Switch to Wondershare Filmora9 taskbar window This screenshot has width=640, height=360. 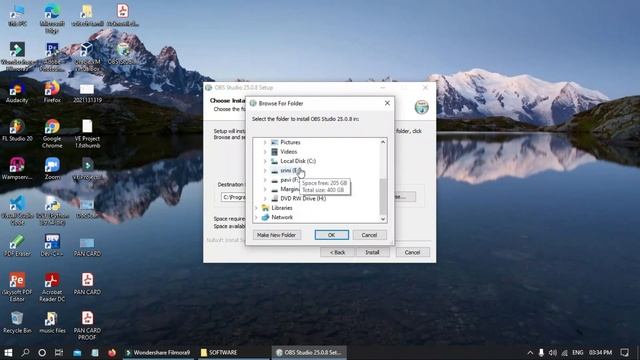coord(158,353)
